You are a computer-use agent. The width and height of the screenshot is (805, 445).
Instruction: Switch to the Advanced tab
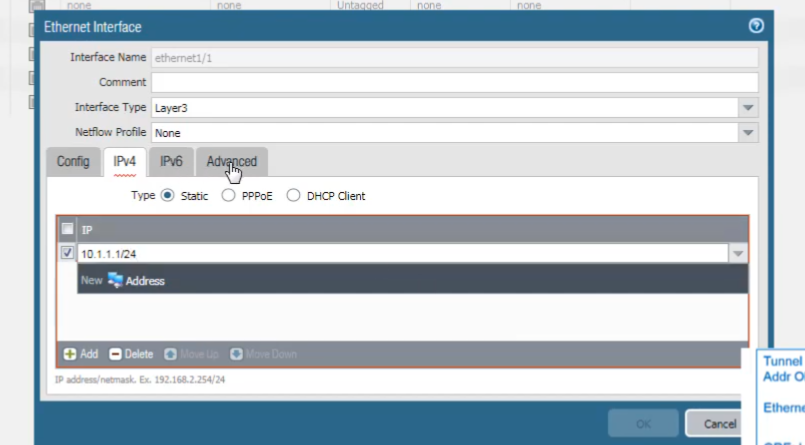232,162
